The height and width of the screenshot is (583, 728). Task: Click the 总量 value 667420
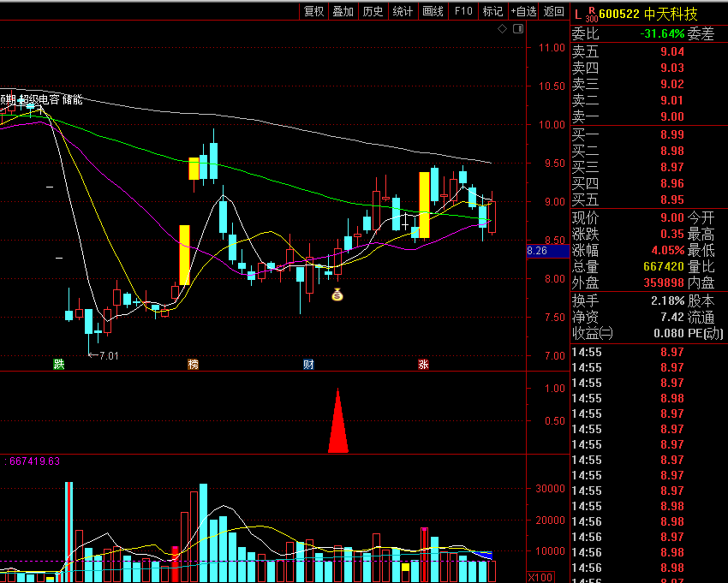pyautogui.click(x=664, y=266)
